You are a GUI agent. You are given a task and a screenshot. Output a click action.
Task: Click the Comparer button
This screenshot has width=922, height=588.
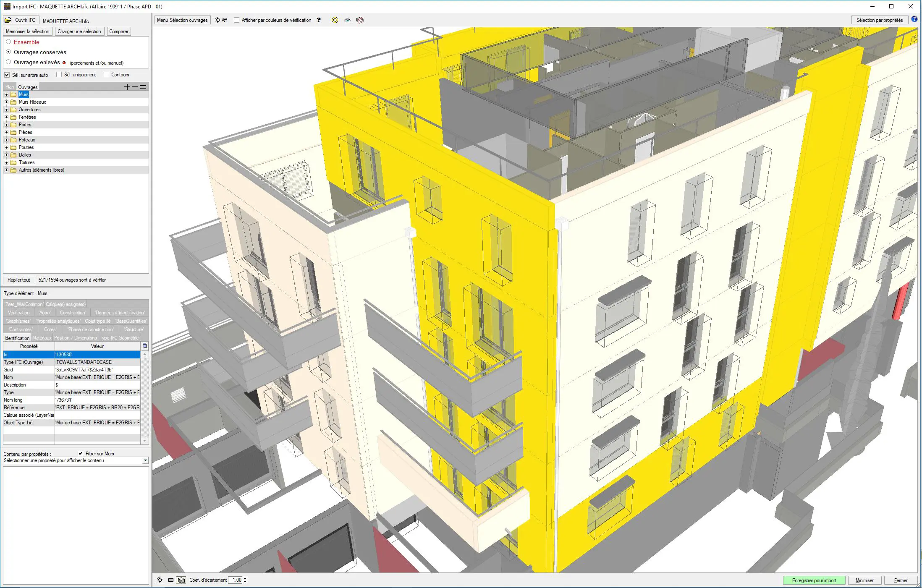119,31
